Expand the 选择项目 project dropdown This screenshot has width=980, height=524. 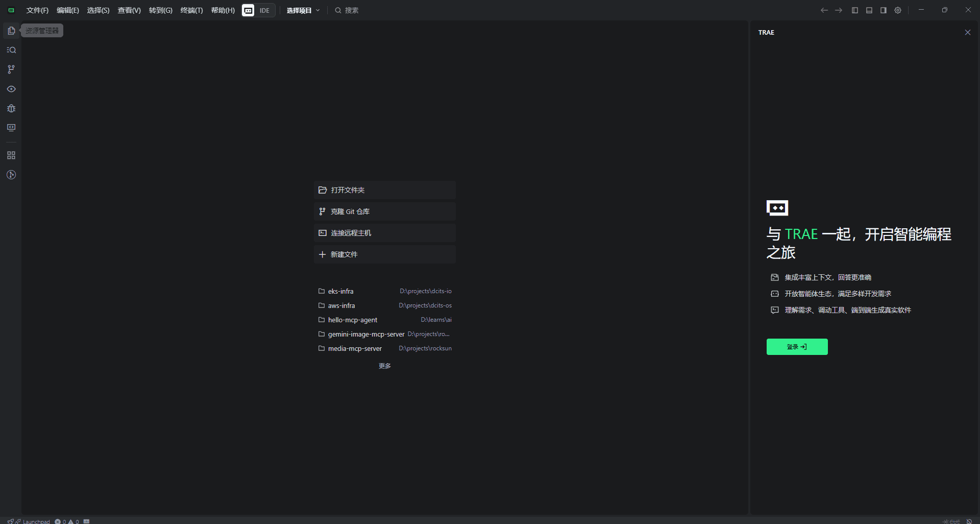(x=303, y=10)
